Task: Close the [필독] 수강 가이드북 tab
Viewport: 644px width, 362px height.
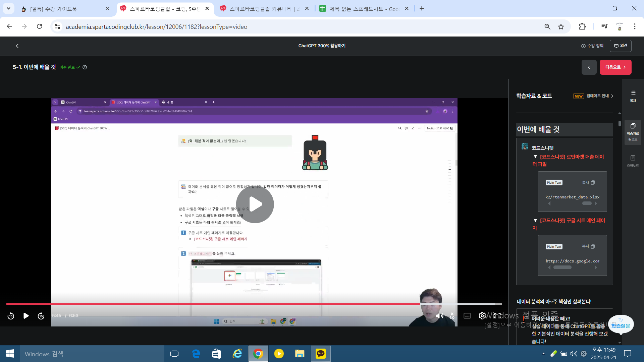Action: [107, 9]
